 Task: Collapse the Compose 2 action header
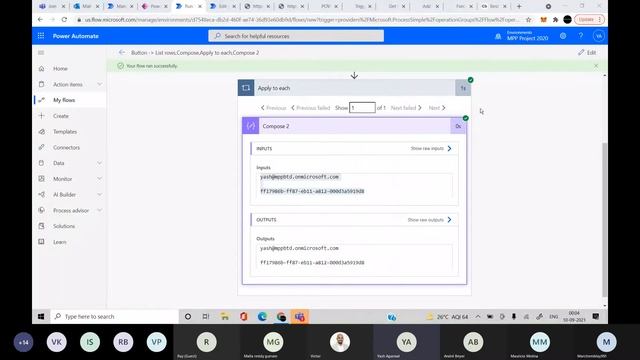point(354,126)
